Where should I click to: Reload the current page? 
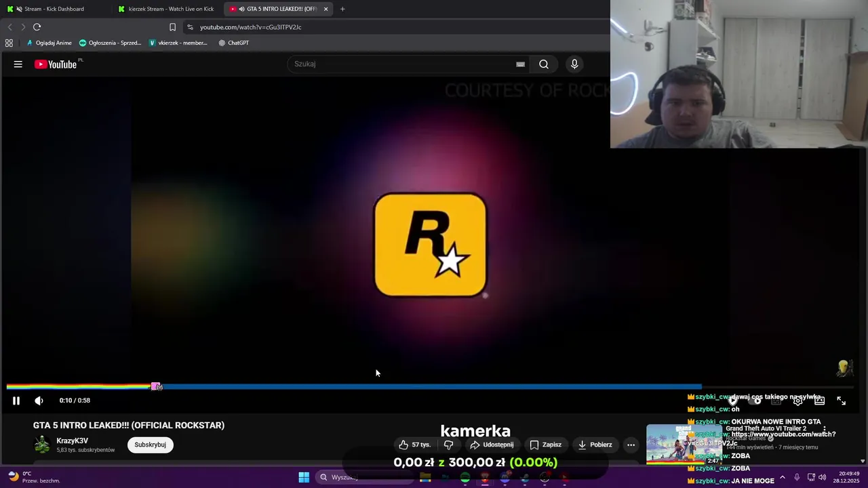[x=37, y=27]
